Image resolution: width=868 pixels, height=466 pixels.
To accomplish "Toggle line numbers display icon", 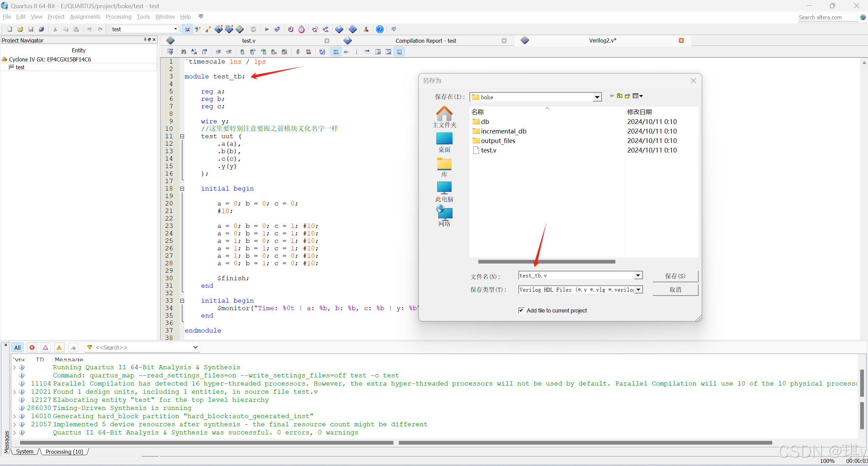I will pyautogui.click(x=336, y=52).
